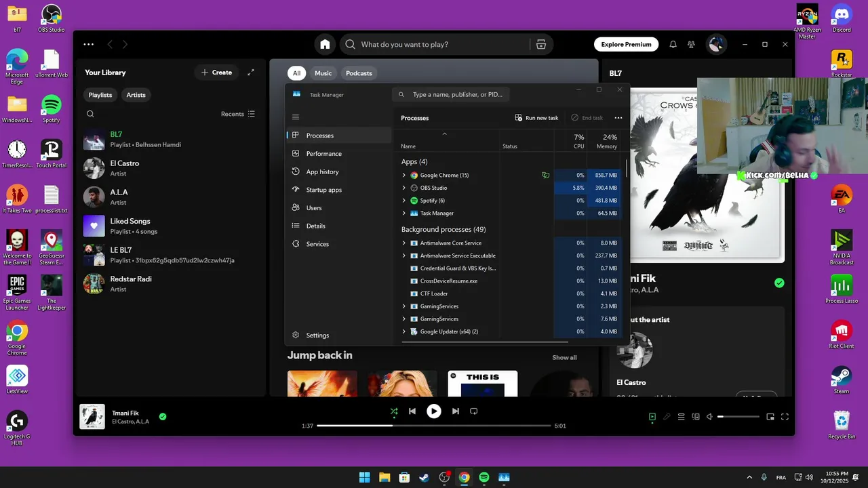The image size is (868, 488).
Task: Click End task button
Action: [587, 118]
